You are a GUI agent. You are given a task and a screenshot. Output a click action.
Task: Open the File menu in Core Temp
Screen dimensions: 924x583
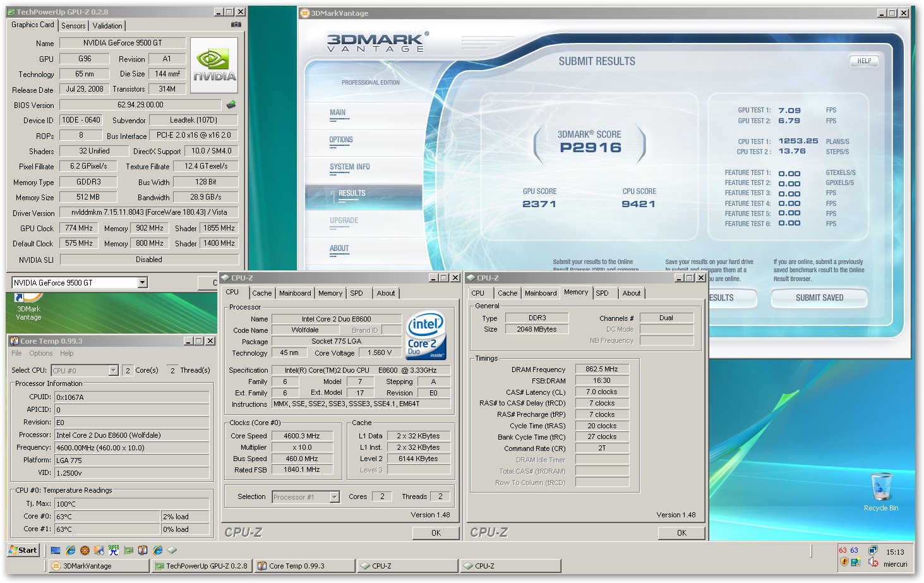click(16, 353)
